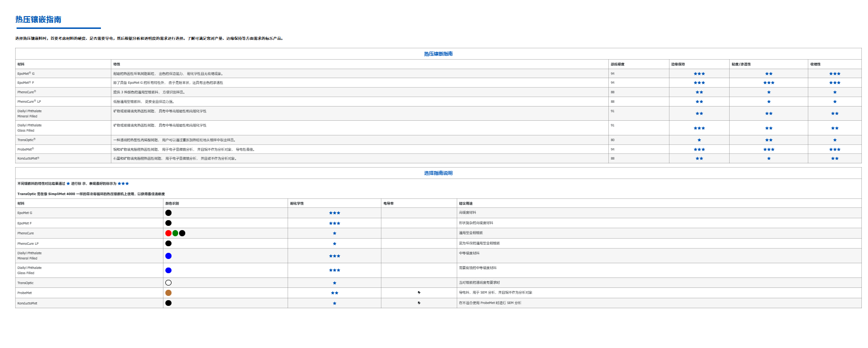868x348 pixels.
Task: Select the black color dot for EpoMet F
Action: tap(168, 223)
